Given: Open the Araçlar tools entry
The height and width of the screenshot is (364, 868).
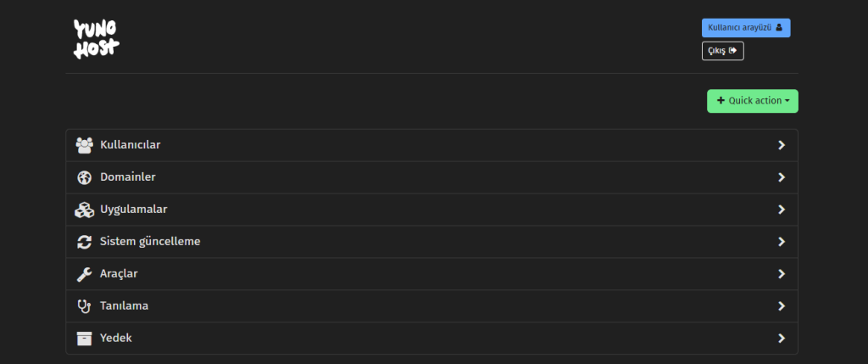Looking at the screenshot, I should (431, 274).
